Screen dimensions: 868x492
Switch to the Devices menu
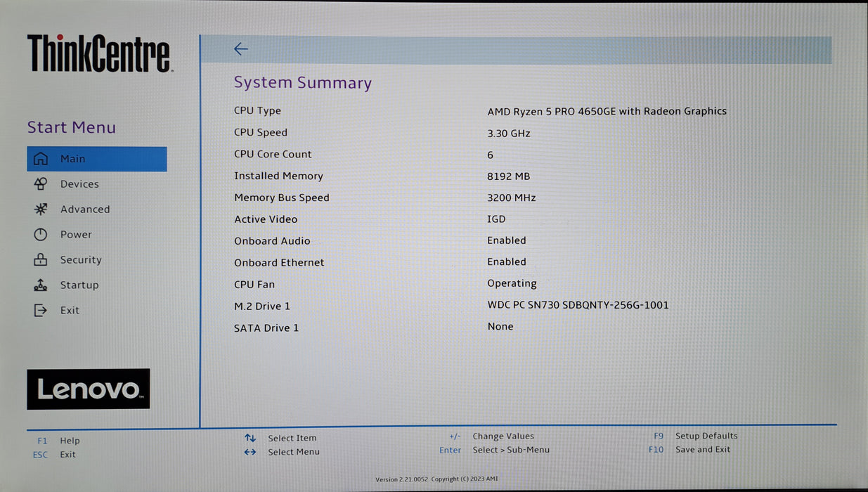(79, 184)
